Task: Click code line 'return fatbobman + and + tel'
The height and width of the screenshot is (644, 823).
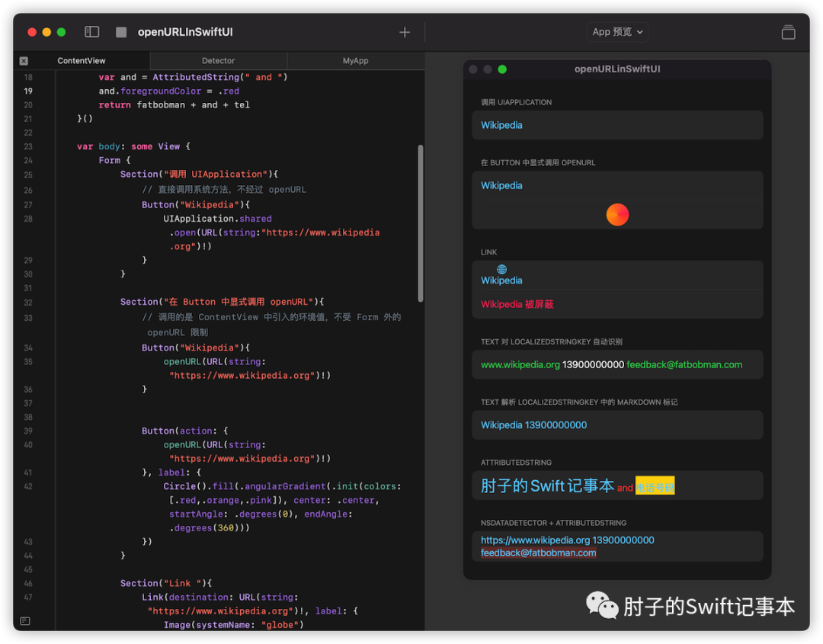Action: pyautogui.click(x=175, y=105)
